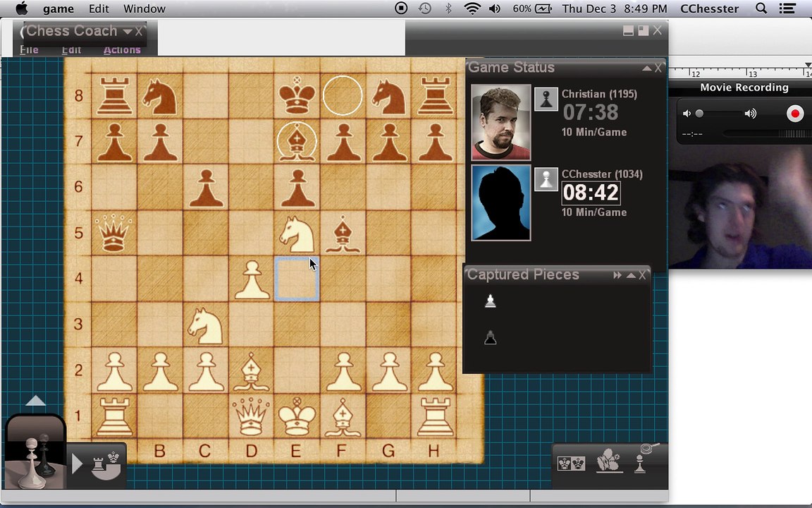Open Spotlight search in menu bar

pos(761,8)
